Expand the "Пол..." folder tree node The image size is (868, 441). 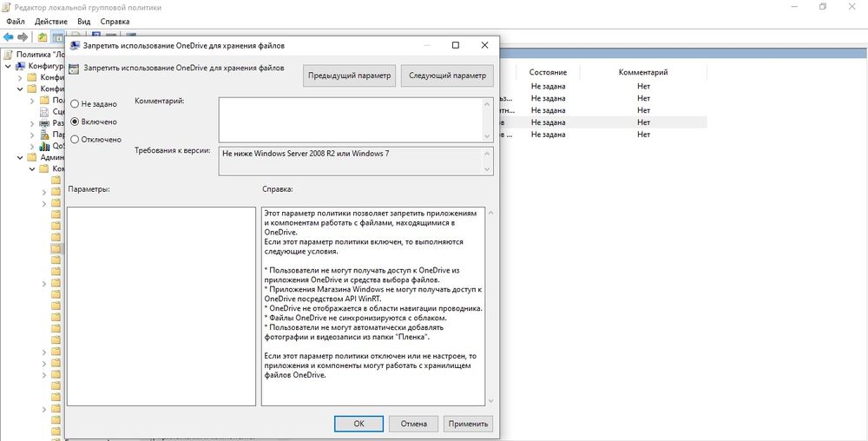pos(32,100)
